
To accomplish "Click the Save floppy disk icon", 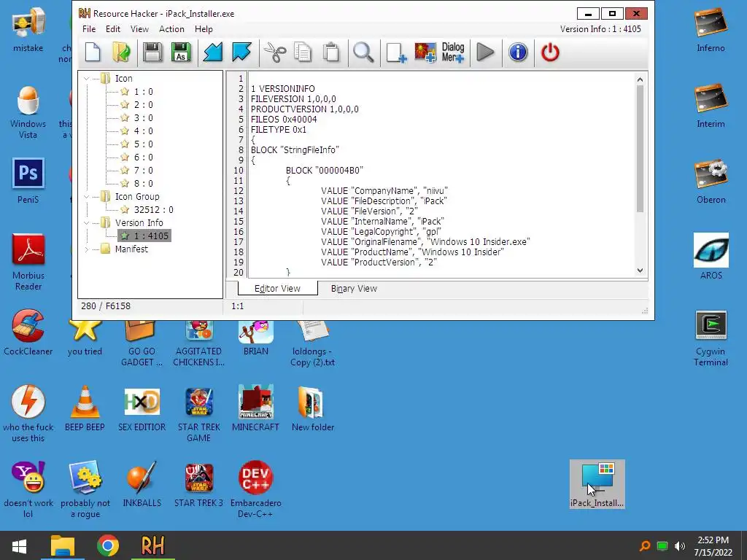I will pyautogui.click(x=152, y=52).
